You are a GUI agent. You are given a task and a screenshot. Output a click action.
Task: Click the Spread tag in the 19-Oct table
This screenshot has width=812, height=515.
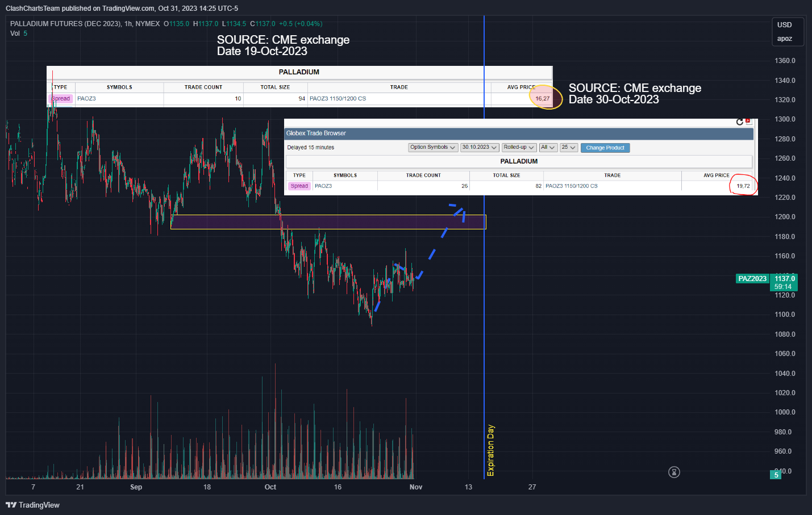pos(61,98)
